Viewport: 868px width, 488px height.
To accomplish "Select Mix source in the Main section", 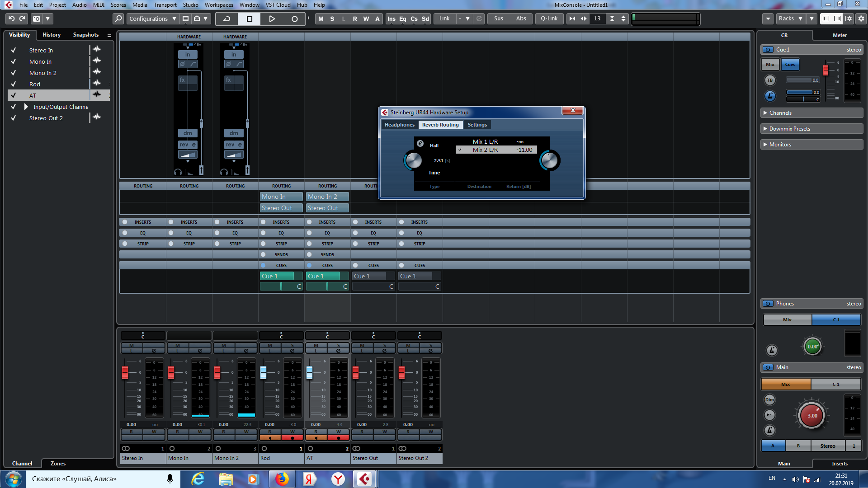I will (x=786, y=384).
